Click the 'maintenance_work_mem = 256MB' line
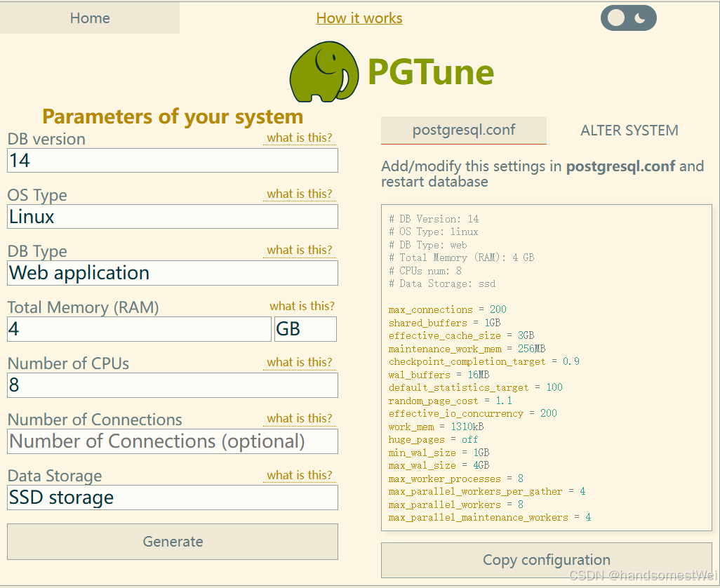Viewport: 720px width, 588px height. click(x=467, y=349)
